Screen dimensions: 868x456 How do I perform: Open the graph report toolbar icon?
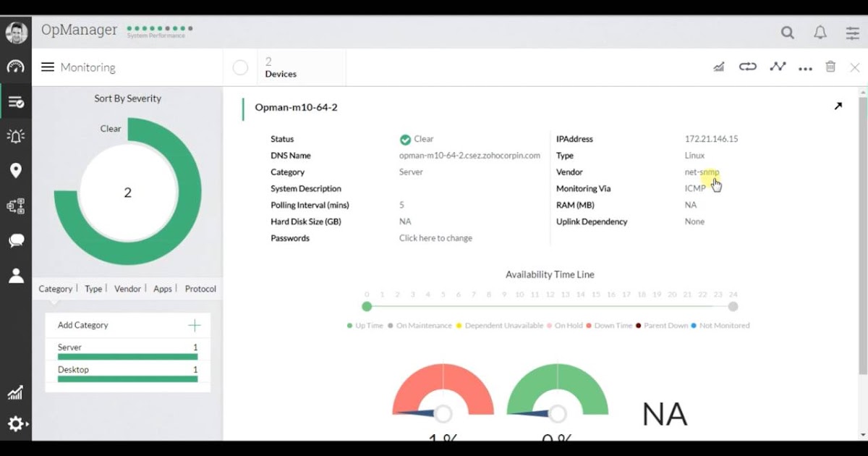click(718, 67)
